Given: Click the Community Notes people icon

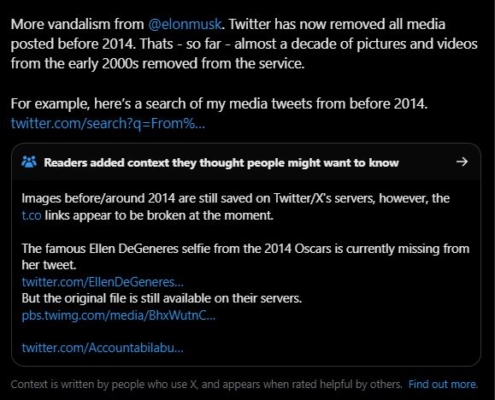Looking at the screenshot, I should [29, 162].
